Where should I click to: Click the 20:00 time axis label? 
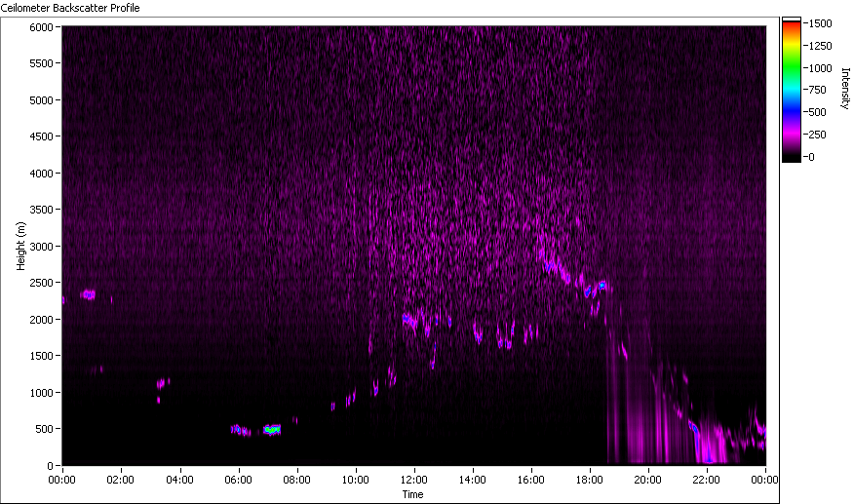647,480
